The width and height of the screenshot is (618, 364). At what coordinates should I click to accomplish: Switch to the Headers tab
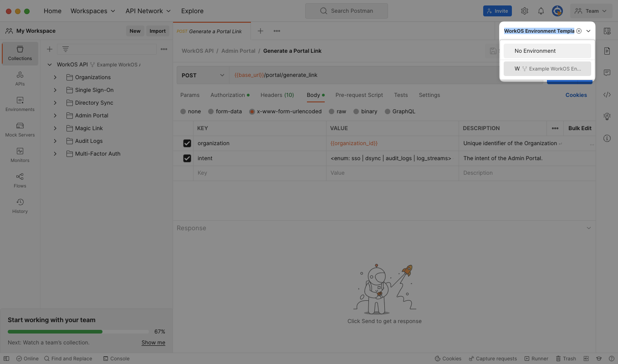click(277, 95)
